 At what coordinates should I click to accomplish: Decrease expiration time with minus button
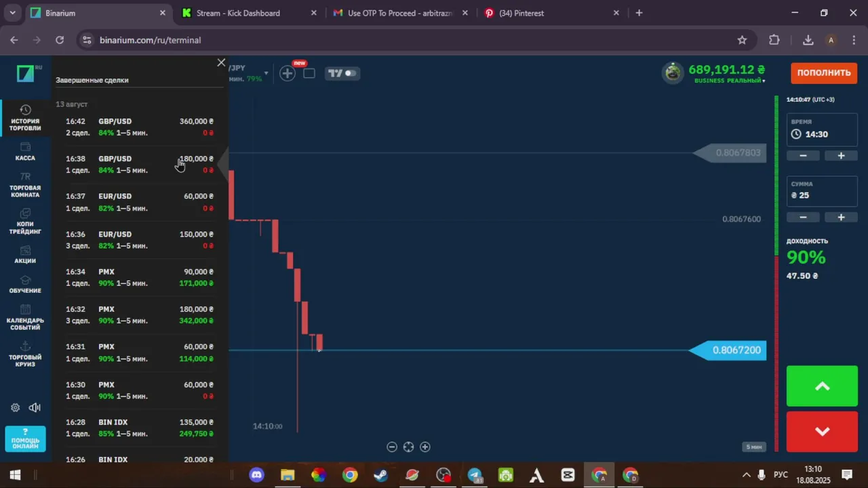[803, 156]
